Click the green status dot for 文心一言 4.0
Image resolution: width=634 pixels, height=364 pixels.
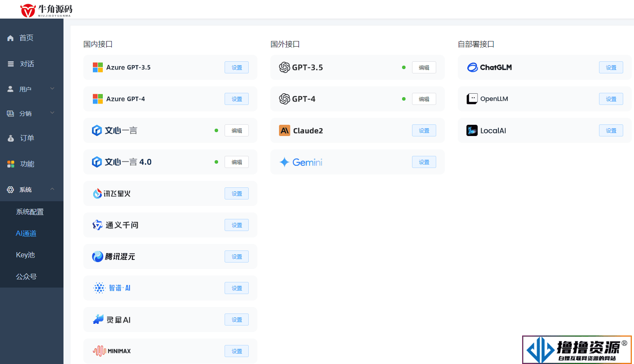click(x=216, y=162)
